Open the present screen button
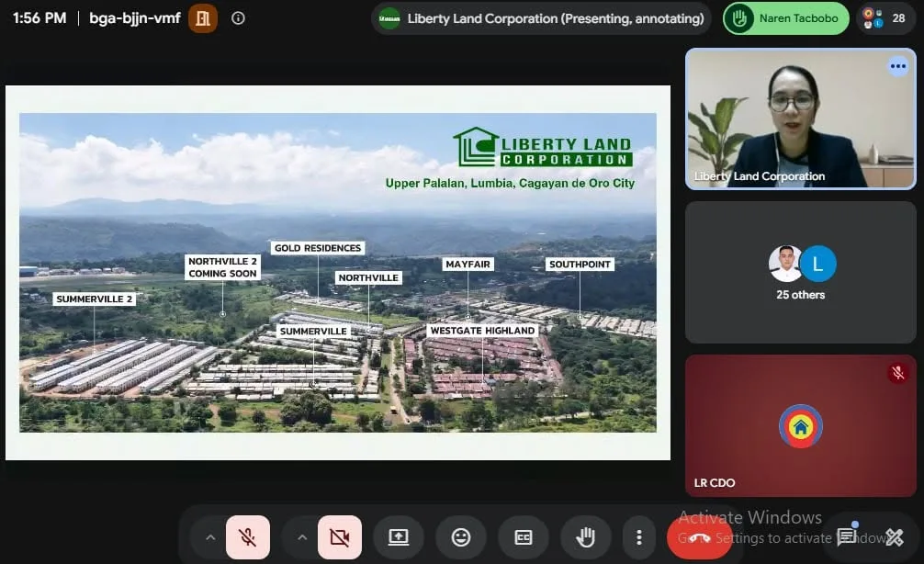Screen dimensions: 924x564 (399, 536)
